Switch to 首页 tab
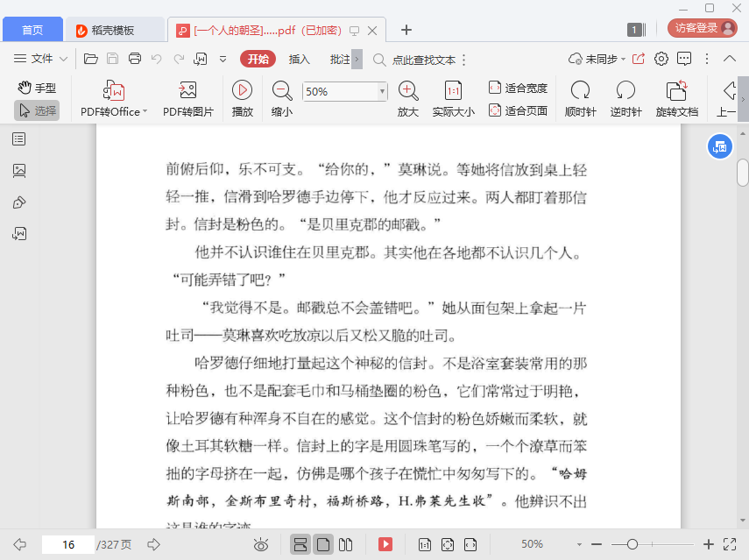The width and height of the screenshot is (749, 560). [32, 30]
